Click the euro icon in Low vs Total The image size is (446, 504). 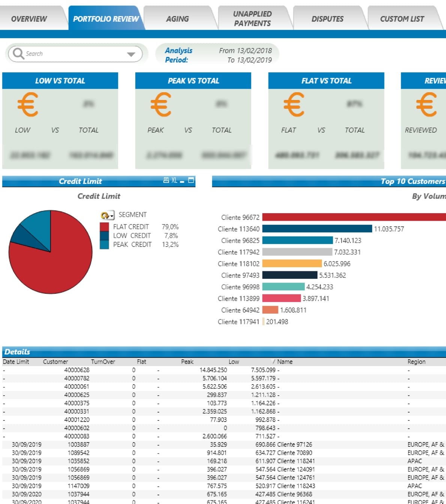click(x=28, y=105)
